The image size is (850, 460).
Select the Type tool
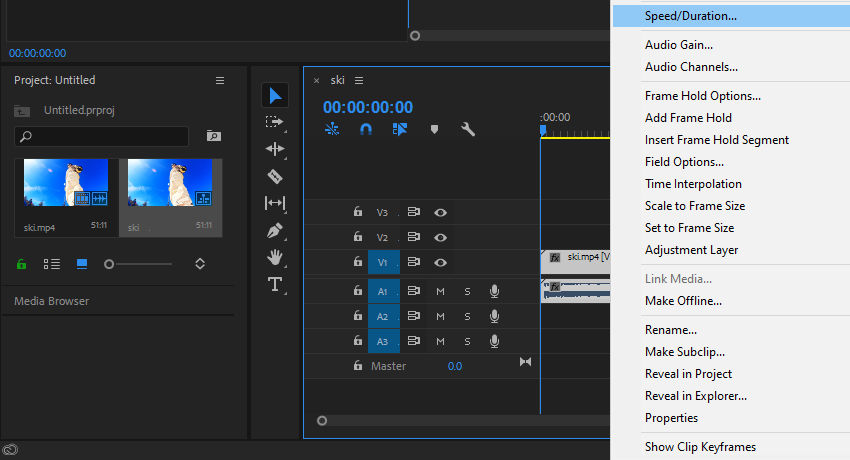click(275, 284)
